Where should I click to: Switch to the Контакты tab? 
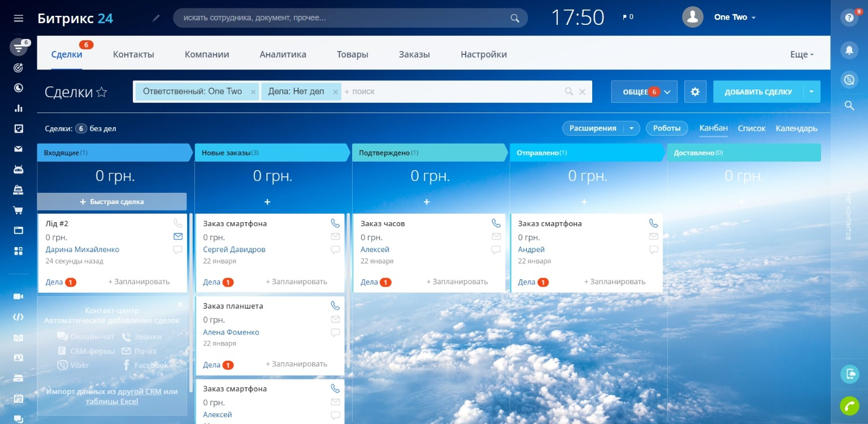(x=133, y=55)
